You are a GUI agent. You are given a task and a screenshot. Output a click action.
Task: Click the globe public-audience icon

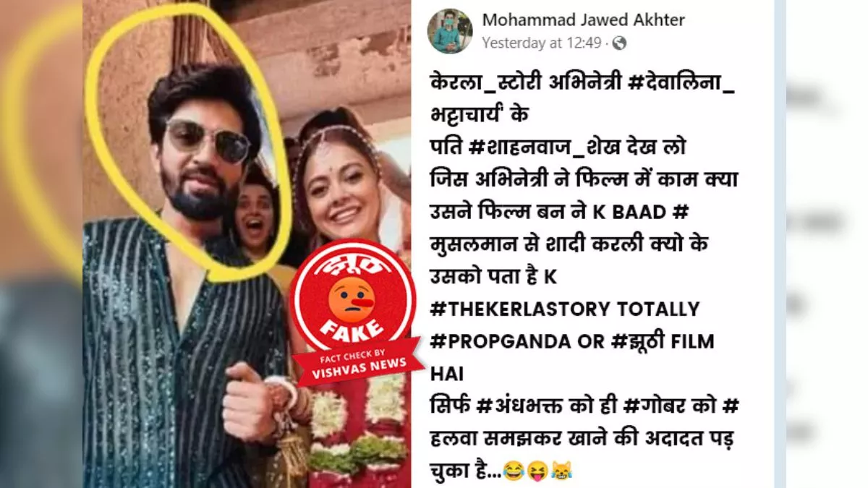[619, 43]
